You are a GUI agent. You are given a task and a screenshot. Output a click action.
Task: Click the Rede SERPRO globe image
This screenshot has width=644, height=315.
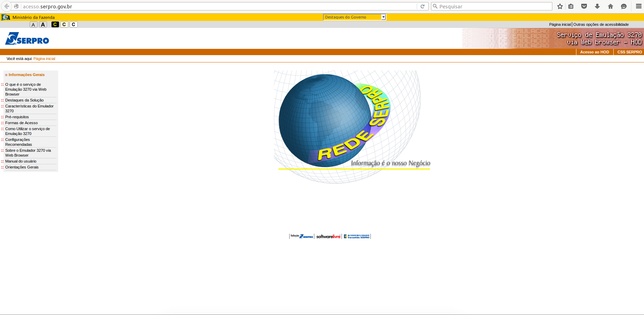(x=352, y=127)
